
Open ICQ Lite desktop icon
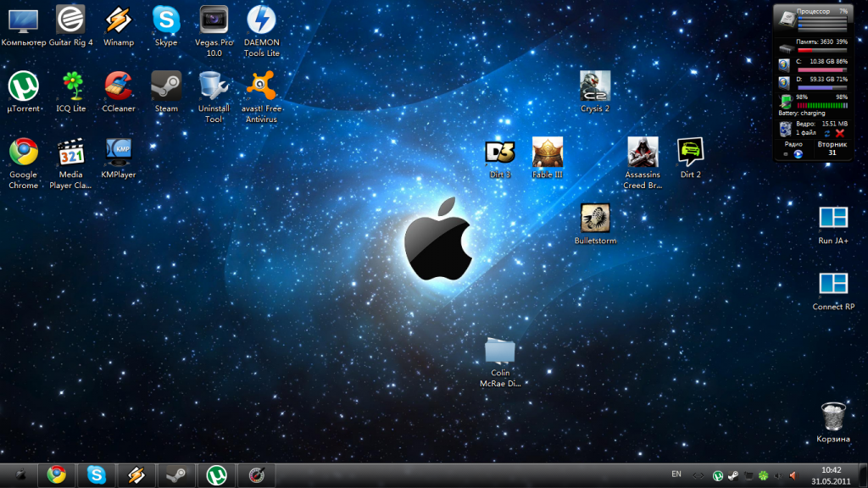click(71, 91)
